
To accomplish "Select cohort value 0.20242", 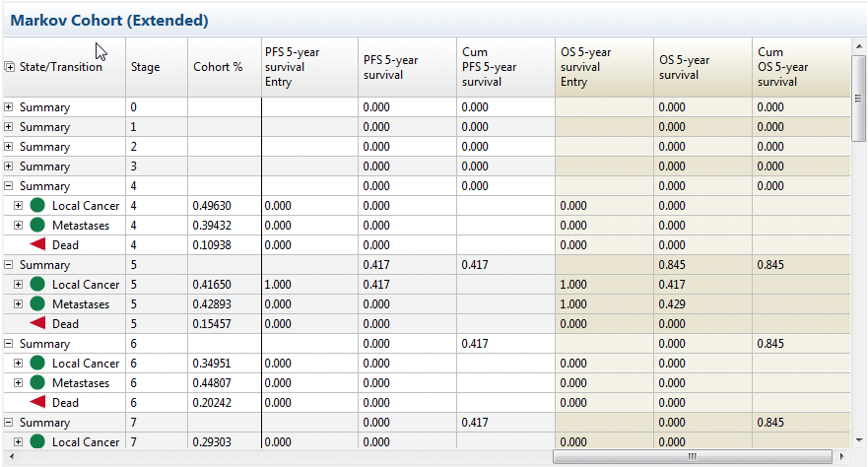I will 212,403.
